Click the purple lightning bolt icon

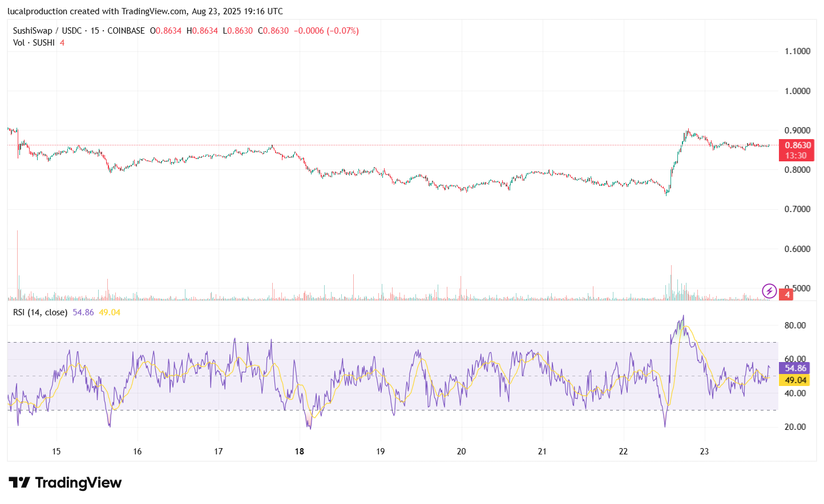[769, 291]
